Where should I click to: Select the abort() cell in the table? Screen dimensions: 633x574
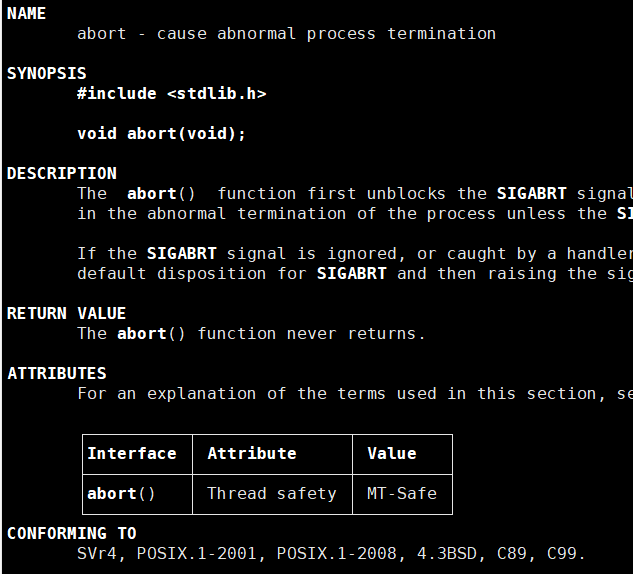click(122, 493)
